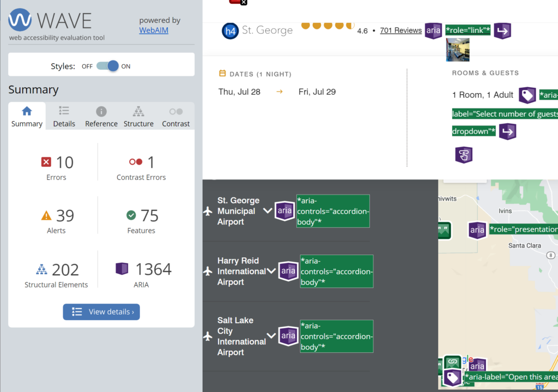This screenshot has width=558, height=392.
Task: Switch to the Reference tab
Action: [101, 117]
